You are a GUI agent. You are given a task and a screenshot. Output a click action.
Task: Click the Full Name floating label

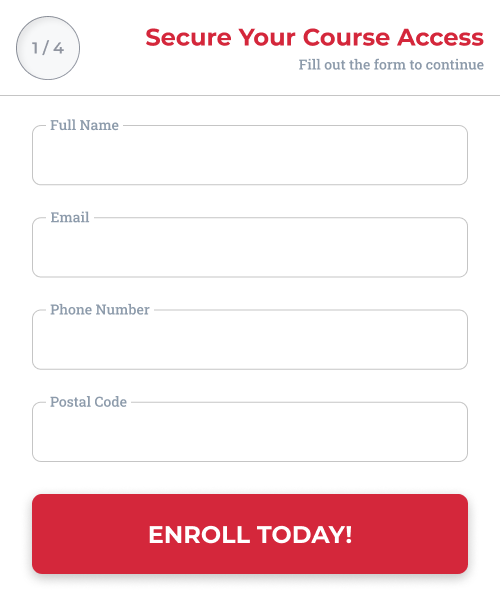tap(84, 125)
